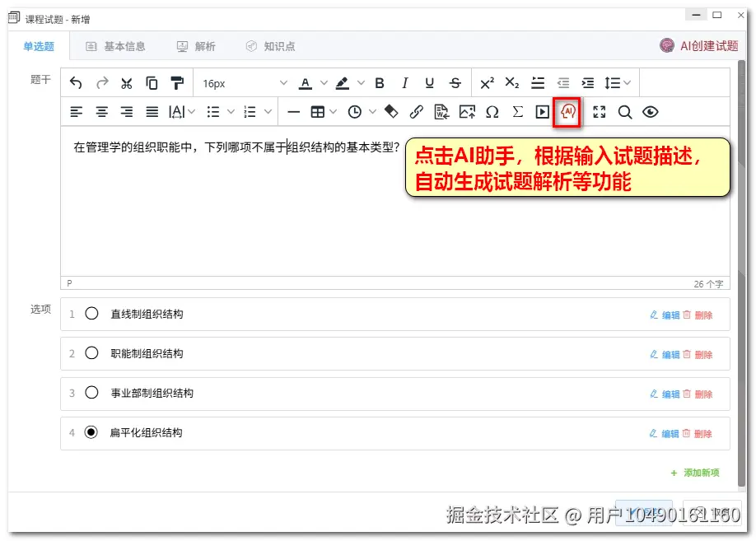Click the cut (scissors) icon
The width and height of the screenshot is (756, 541).
[x=126, y=83]
